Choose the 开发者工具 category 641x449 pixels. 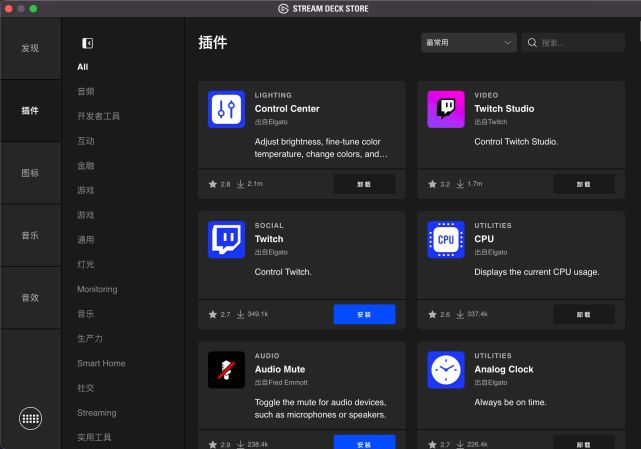(99, 116)
